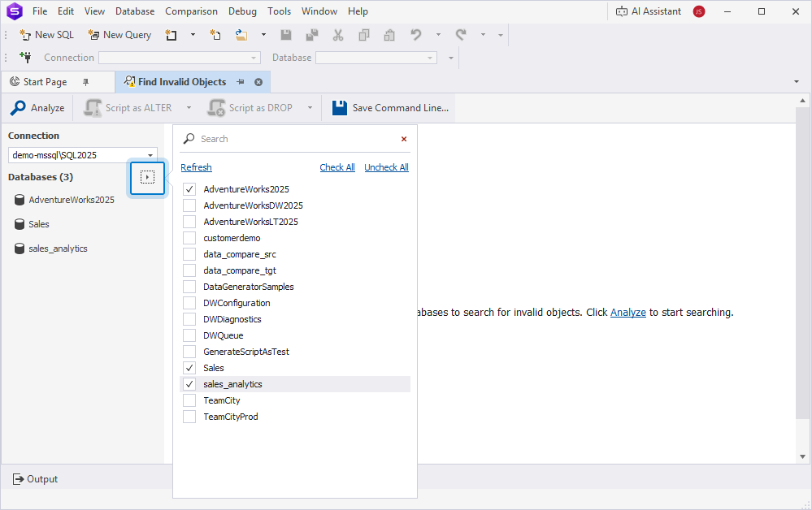Open the tab list dropdown arrow
This screenshot has width=812, height=510.
pos(797,82)
